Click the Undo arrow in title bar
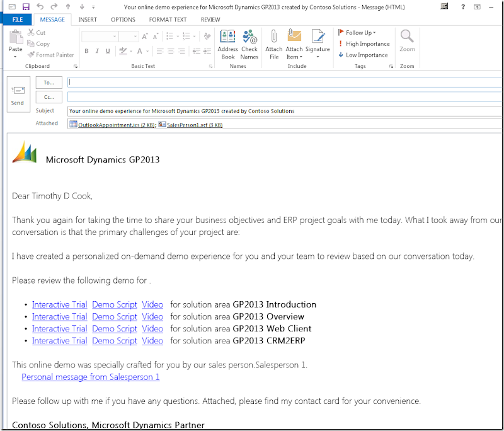The height and width of the screenshot is (431, 504). point(40,6)
